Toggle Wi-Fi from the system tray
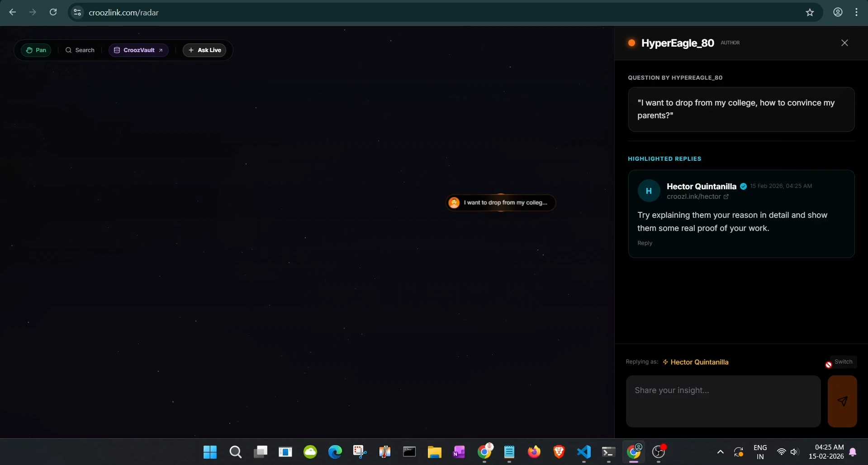Image resolution: width=868 pixels, height=465 pixels. (781, 452)
